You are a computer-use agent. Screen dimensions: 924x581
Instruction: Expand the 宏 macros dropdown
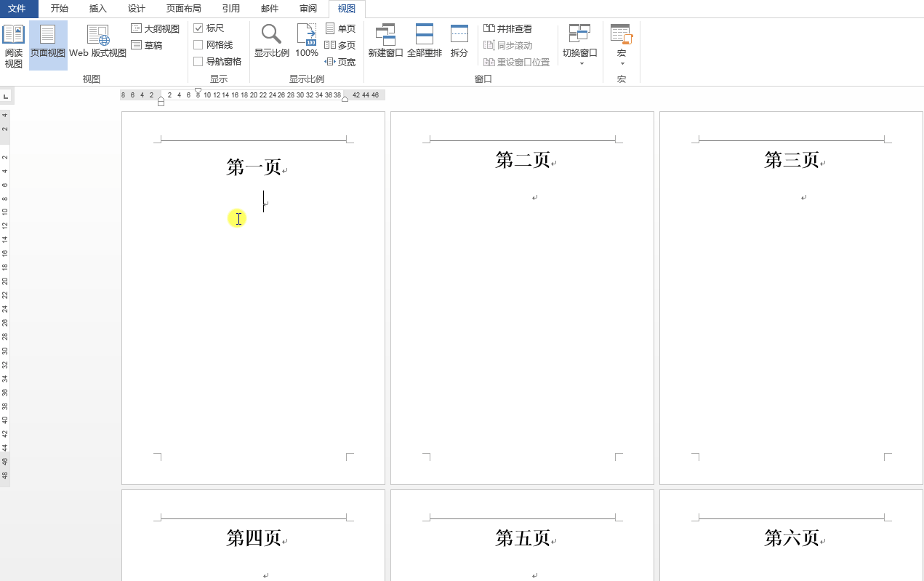coord(622,44)
